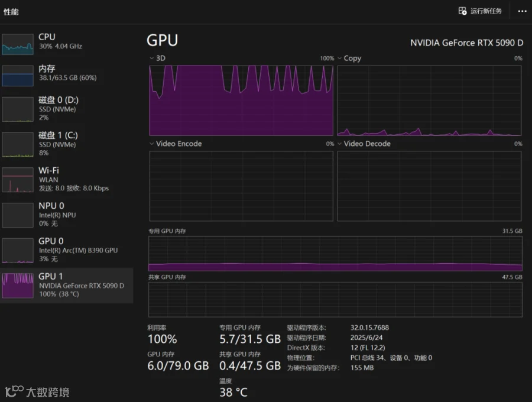
Task: Click the Video Decode graph area
Action: coord(429,186)
